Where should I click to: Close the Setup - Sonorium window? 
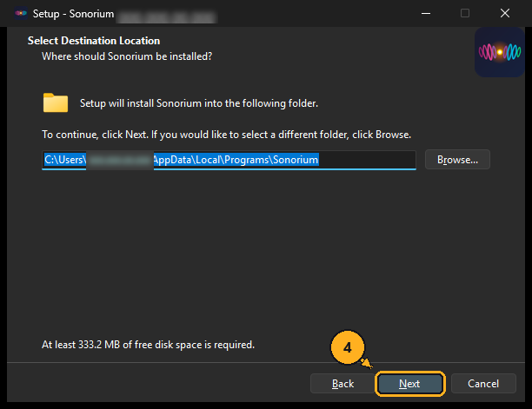coord(505,13)
